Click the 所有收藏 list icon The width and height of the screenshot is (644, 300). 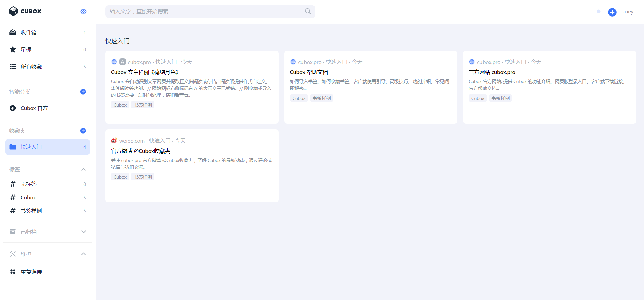coord(13,67)
